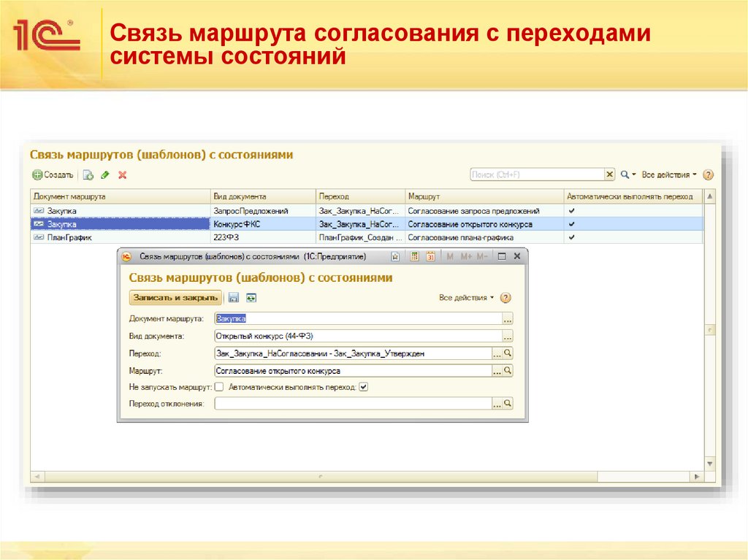
Task: Click the copy item icon next to Создать
Action: coord(88,174)
